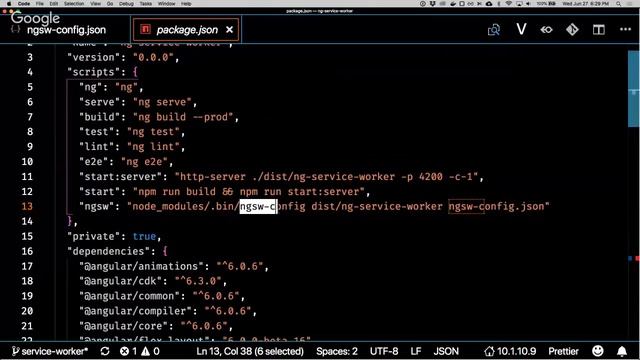Click the highlighted ngsw-c selection on line 13
The image size is (640, 360).
tap(258, 207)
